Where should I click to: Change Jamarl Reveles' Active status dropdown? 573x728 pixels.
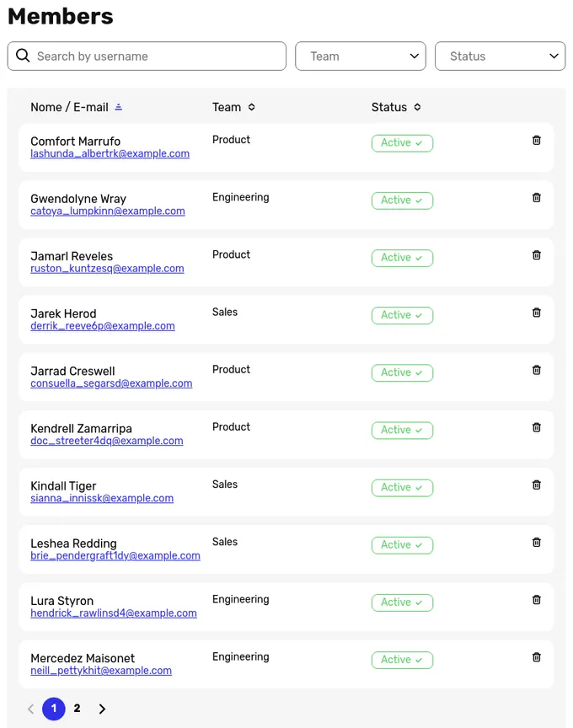402,258
